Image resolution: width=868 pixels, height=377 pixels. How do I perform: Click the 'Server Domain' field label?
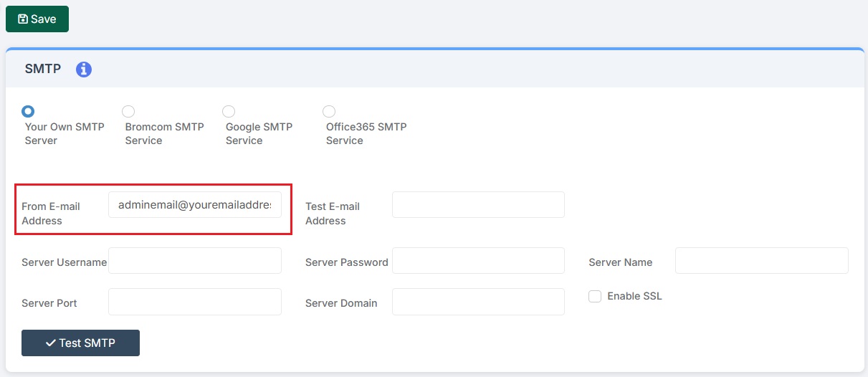point(341,303)
